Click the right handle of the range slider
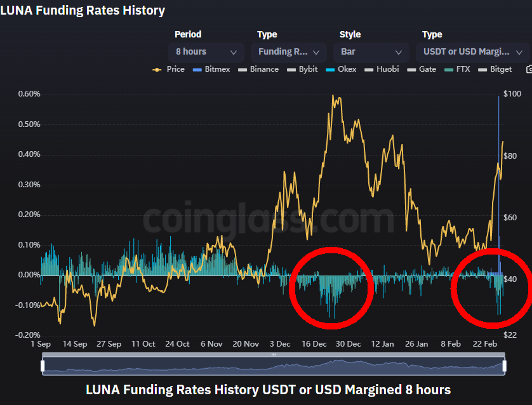This screenshot has width=532, height=405. (x=505, y=366)
